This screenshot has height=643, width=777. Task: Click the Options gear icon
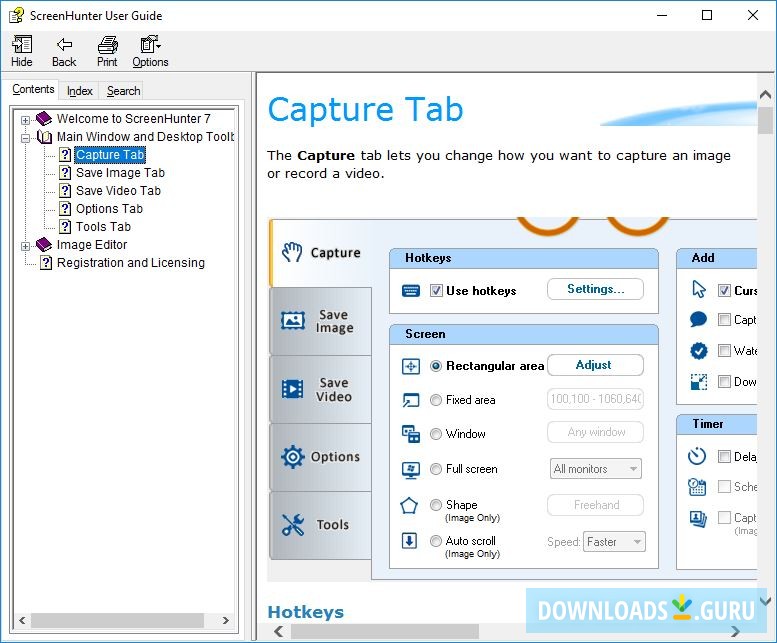(293, 457)
